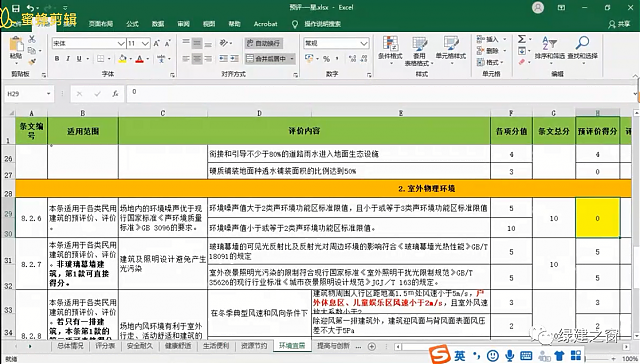Open the 页面布局 ribbon tab

101,24
